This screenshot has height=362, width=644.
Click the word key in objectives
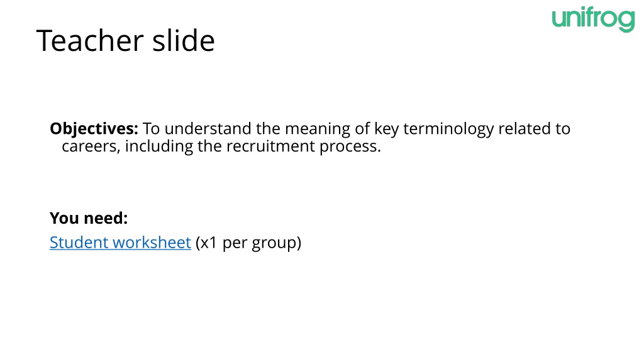coord(386,129)
